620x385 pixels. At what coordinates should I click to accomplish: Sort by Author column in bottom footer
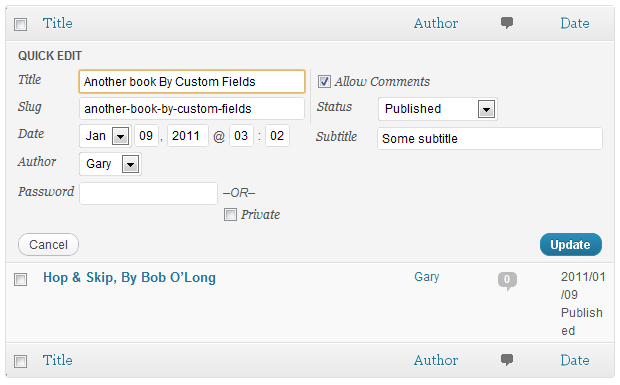436,360
